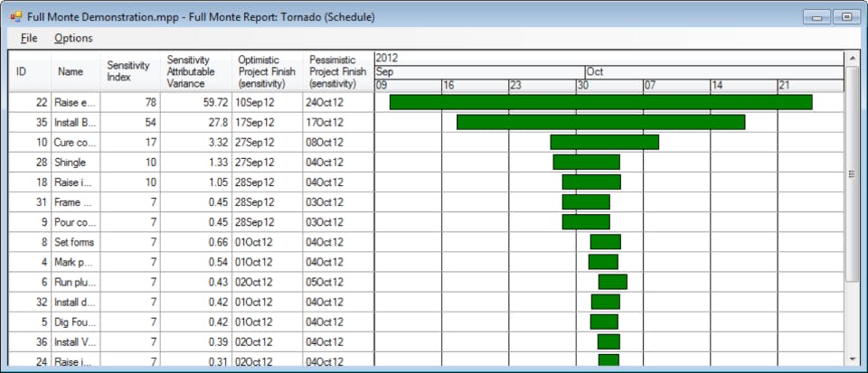Click scrollbar down arrow
This screenshot has width=868, height=373.
click(x=853, y=359)
